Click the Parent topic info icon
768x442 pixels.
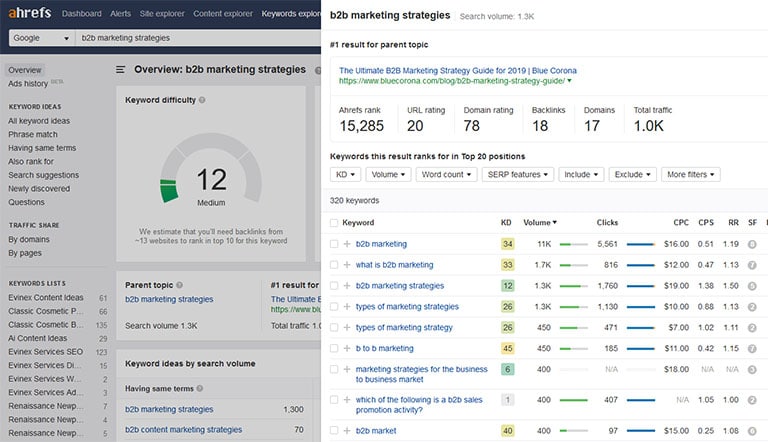point(179,285)
